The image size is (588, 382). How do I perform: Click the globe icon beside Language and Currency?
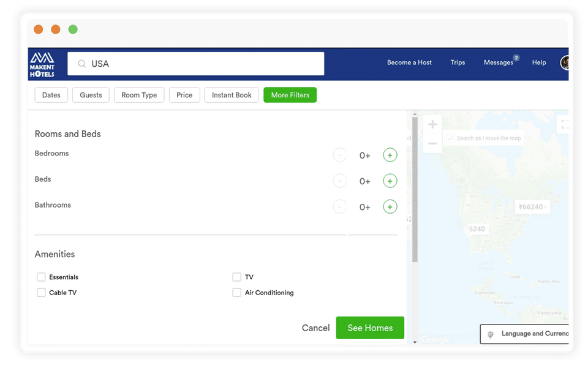(491, 334)
